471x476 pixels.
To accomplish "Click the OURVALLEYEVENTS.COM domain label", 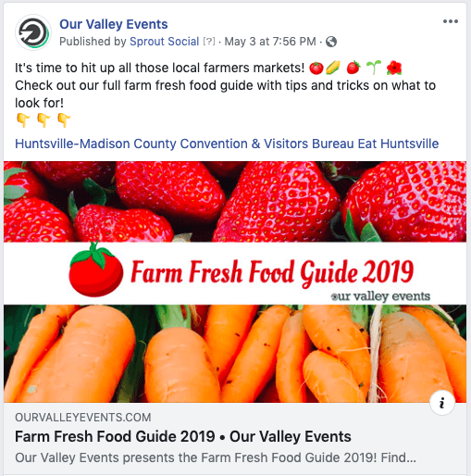I will (83, 418).
